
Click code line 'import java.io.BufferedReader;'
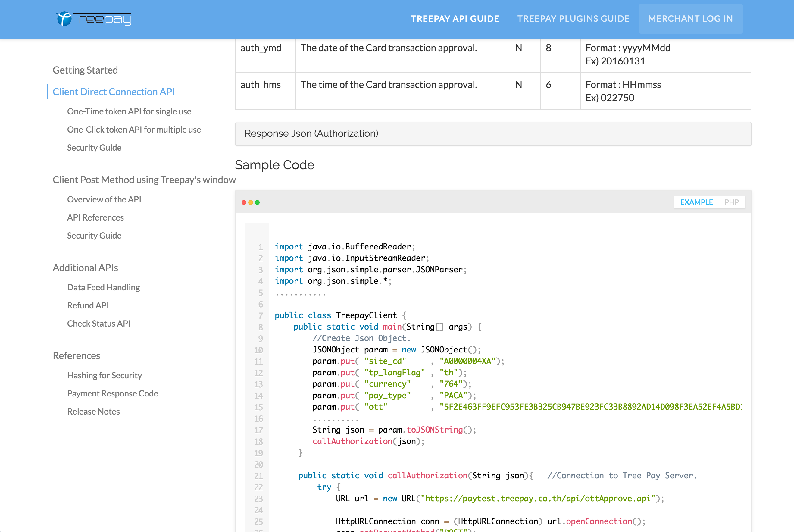pos(345,247)
